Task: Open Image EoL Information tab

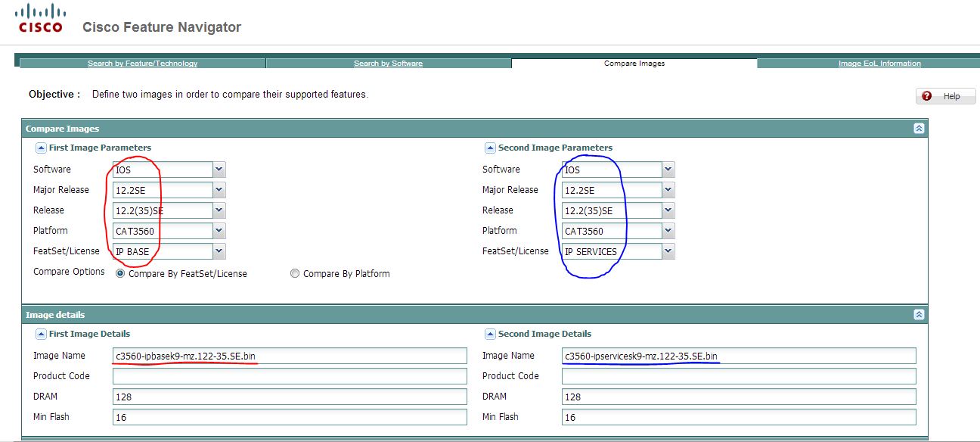Action: tap(879, 64)
